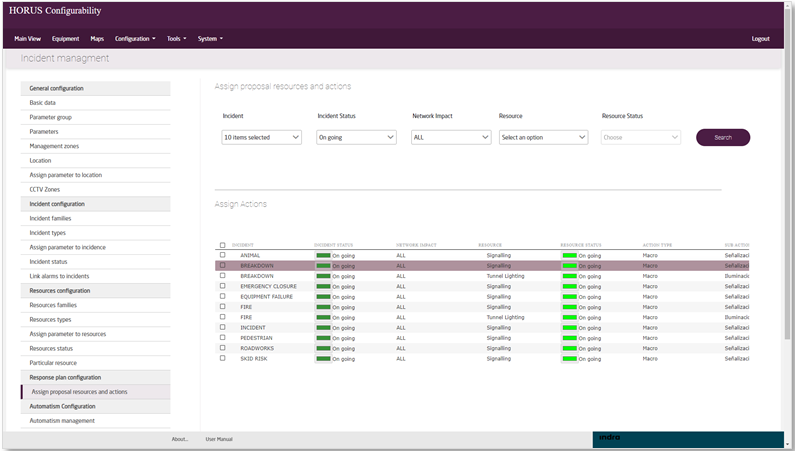
Task: Open Particular resource in sidebar
Action: pos(95,363)
